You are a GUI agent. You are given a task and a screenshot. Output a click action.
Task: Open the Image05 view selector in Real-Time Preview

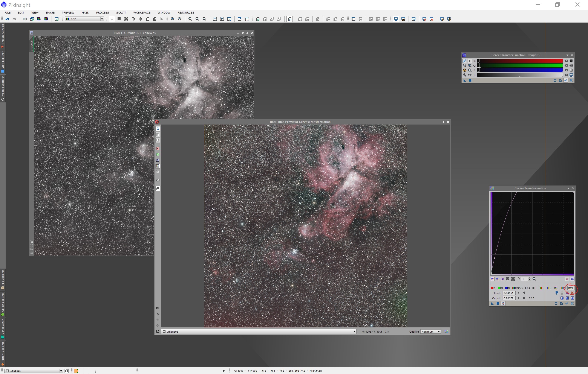(259, 332)
